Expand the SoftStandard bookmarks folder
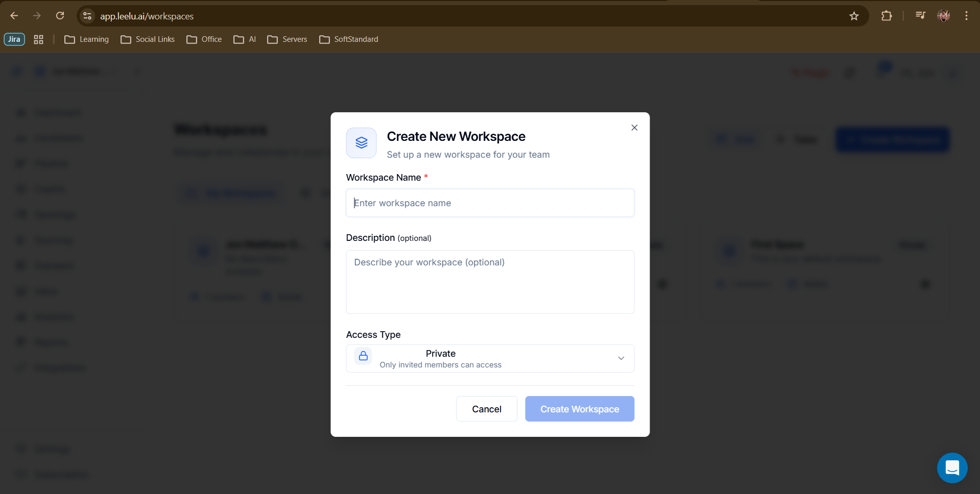 pos(349,39)
